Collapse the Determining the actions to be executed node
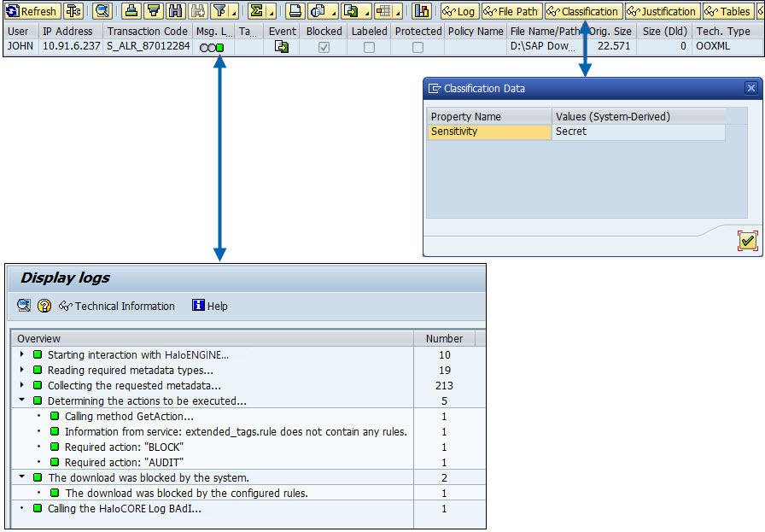The height and width of the screenshot is (532, 765). (22, 400)
